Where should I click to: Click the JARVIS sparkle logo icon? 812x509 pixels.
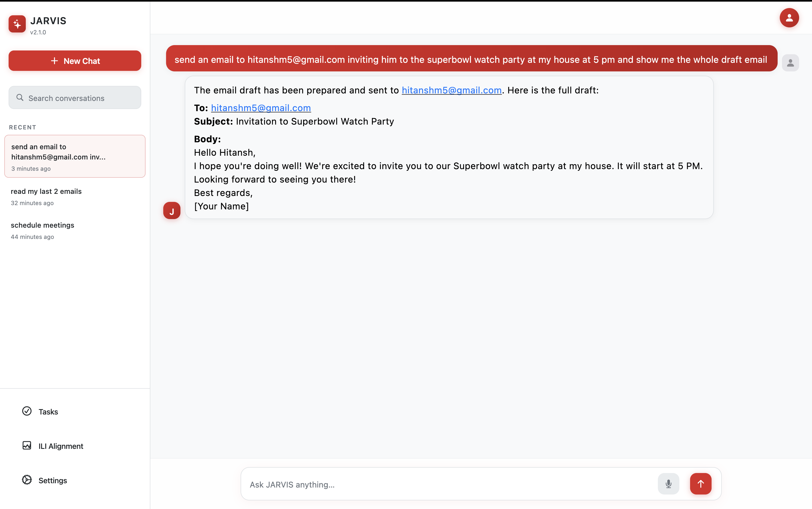click(x=17, y=24)
